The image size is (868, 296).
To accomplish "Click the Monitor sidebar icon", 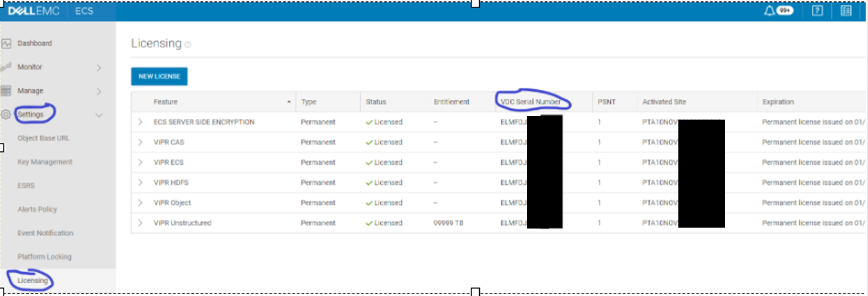I will (x=6, y=67).
